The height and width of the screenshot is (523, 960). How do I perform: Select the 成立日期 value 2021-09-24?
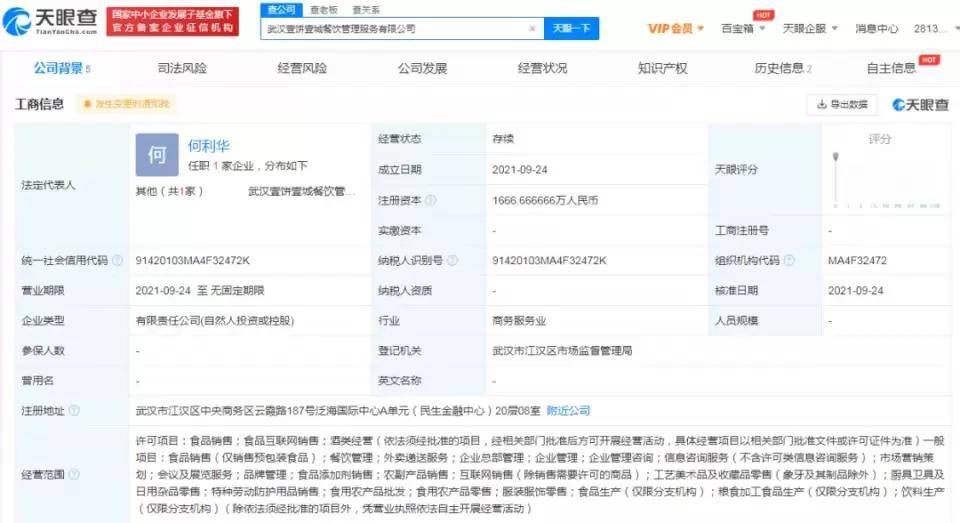(x=520, y=170)
